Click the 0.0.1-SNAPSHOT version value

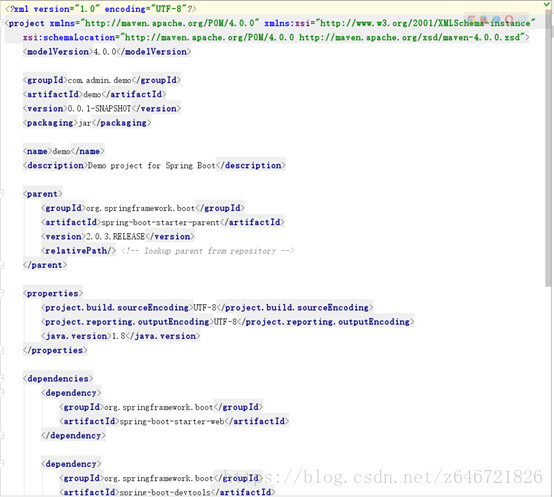[x=99, y=109]
